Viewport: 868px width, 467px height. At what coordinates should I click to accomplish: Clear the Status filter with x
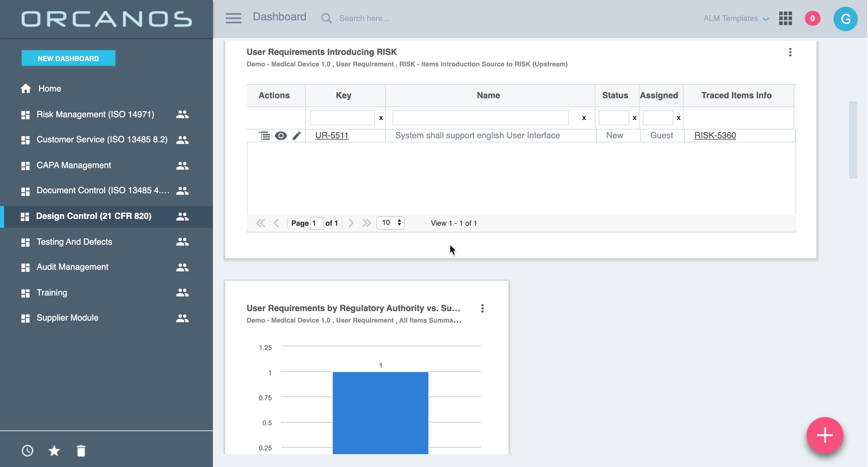pos(634,118)
